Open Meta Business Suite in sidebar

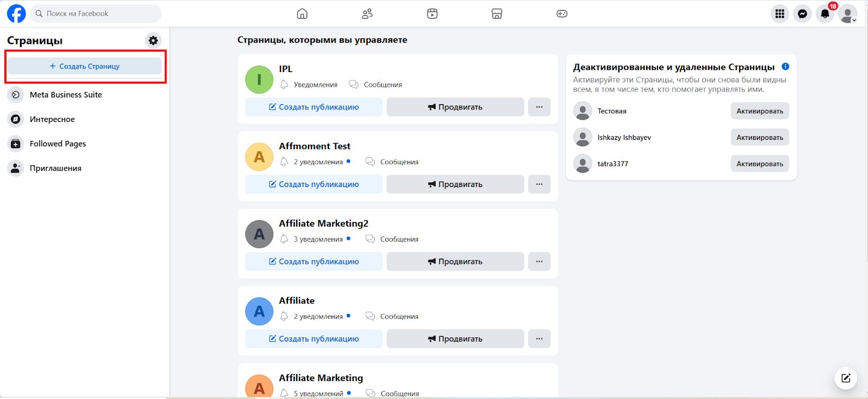(x=66, y=95)
